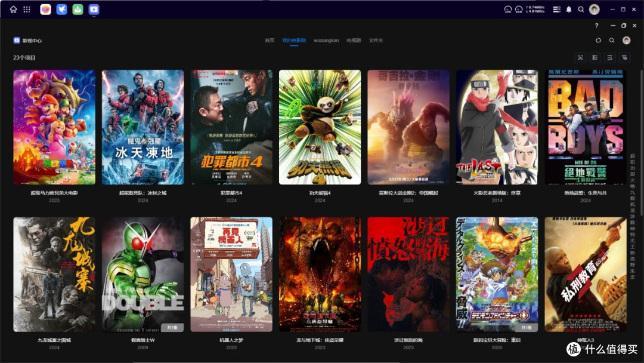
Task: Open the 文件夹 tab
Action: pyautogui.click(x=376, y=40)
